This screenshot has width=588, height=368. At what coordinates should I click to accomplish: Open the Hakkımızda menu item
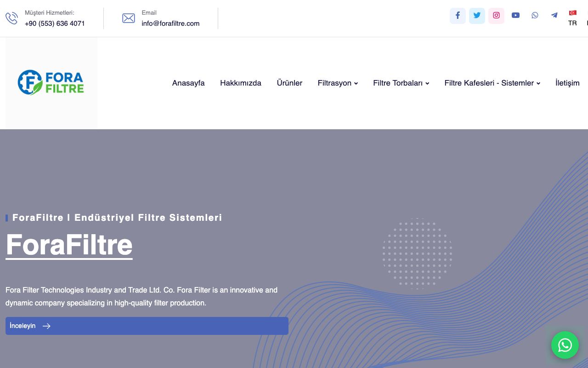pos(241,83)
